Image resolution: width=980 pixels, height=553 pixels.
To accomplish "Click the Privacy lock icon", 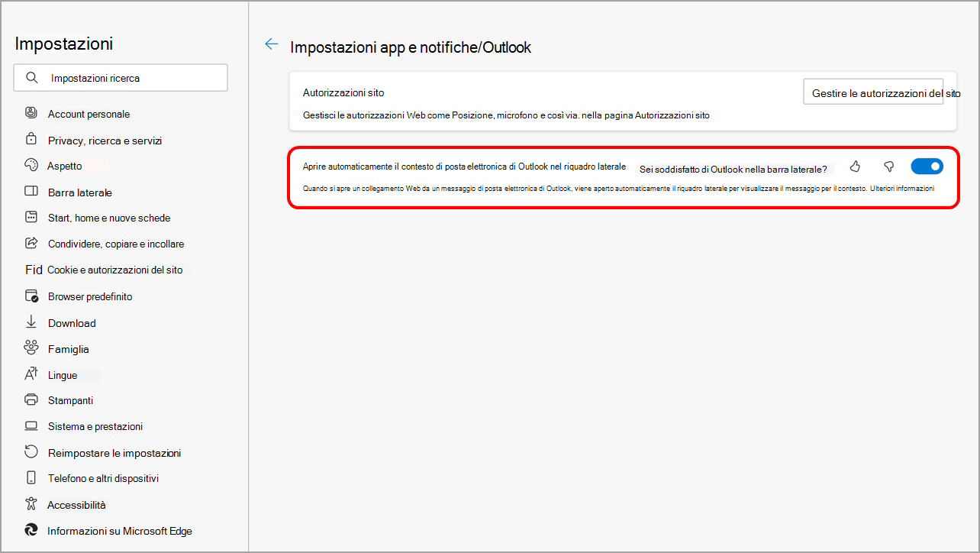I will pyautogui.click(x=31, y=139).
